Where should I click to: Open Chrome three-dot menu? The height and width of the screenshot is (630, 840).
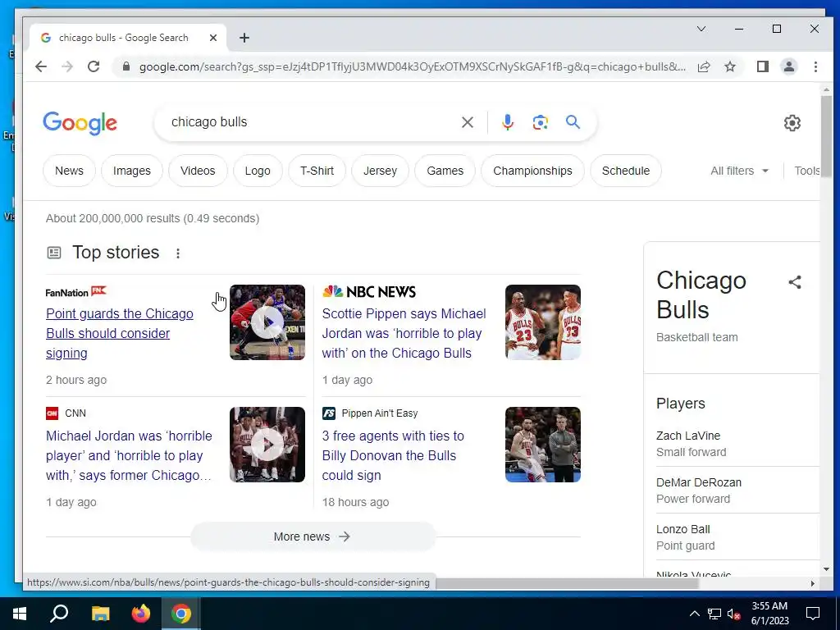815,66
